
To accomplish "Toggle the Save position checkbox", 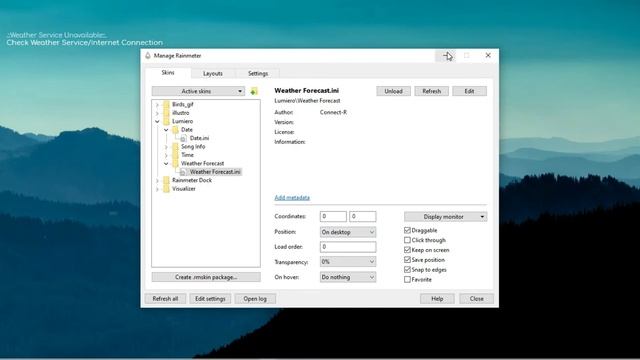I will [407, 260].
